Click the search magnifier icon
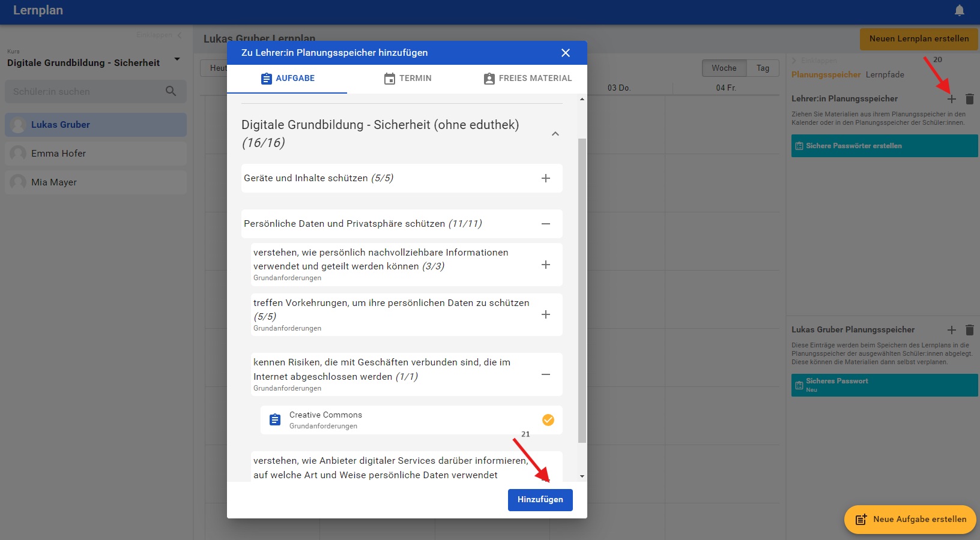The width and height of the screenshot is (980, 540). point(171,91)
